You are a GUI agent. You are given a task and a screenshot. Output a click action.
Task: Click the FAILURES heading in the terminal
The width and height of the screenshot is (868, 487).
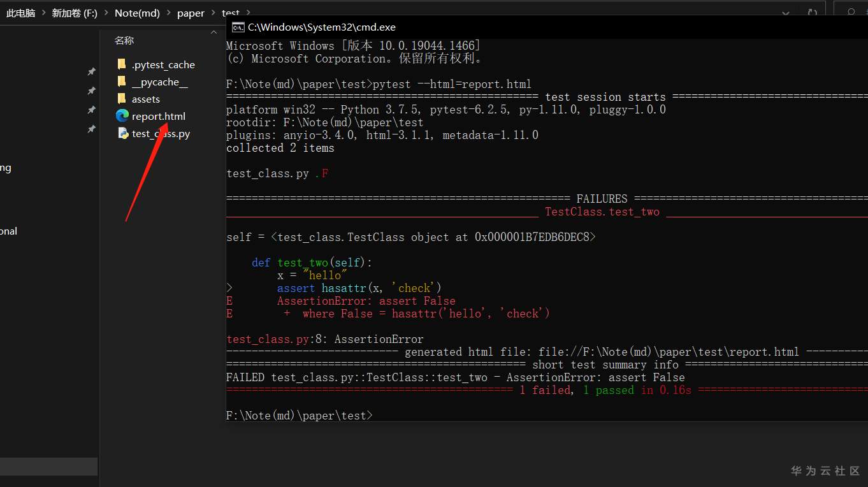tap(602, 199)
